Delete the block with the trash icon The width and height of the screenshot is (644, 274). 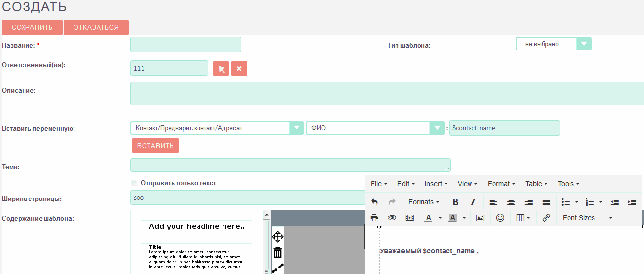278,252
